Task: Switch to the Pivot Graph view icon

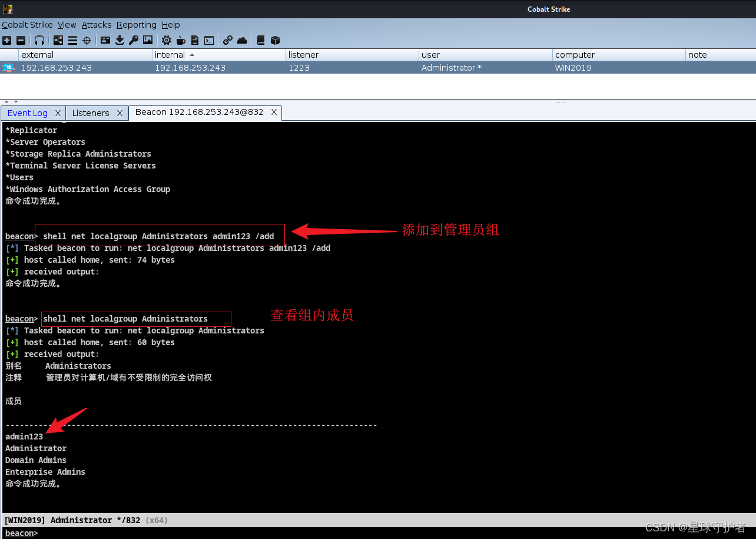Action: point(58,40)
